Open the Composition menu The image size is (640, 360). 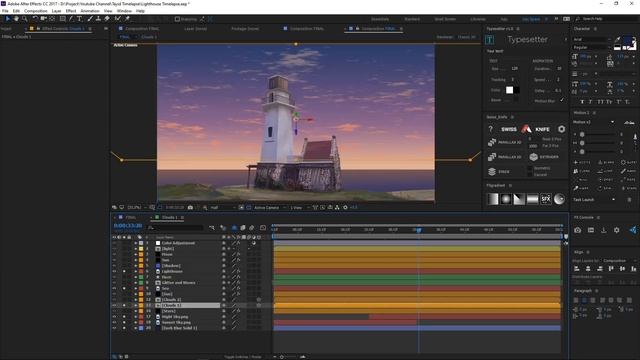pos(36,11)
